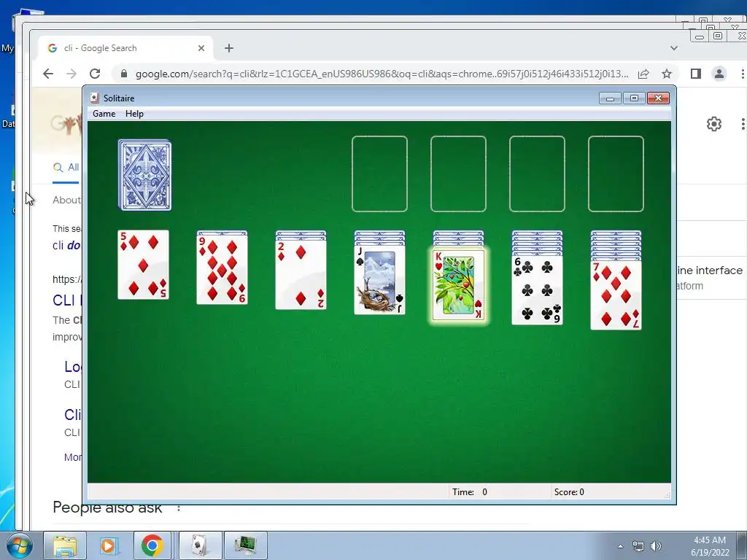Bookmark this page with the star icon

[x=667, y=74]
